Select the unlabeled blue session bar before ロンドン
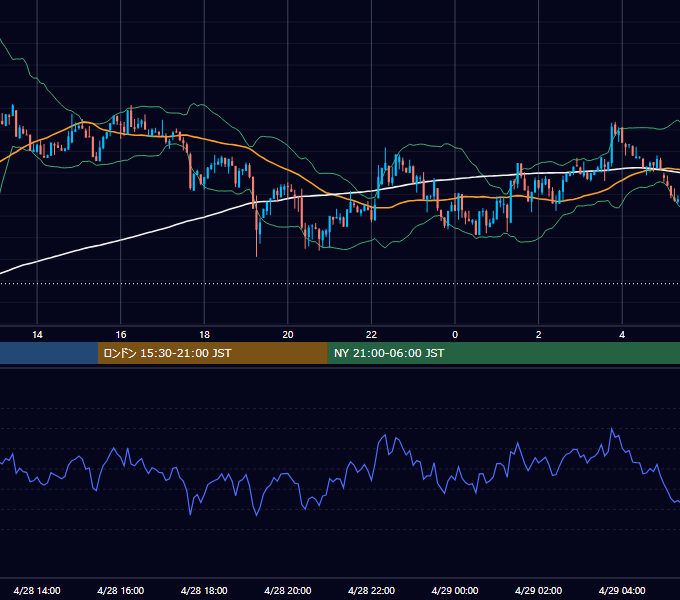This screenshot has height=600, width=680. 49,353
